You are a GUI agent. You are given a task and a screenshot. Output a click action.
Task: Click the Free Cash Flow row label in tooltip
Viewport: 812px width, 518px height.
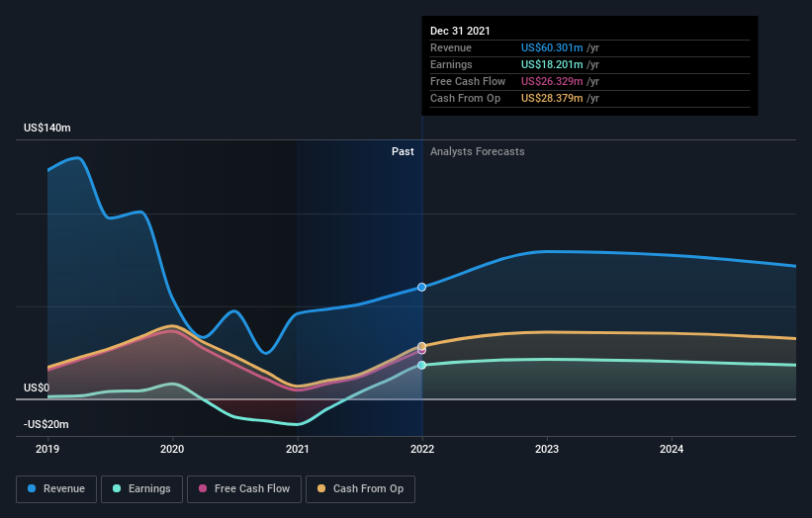tap(468, 82)
